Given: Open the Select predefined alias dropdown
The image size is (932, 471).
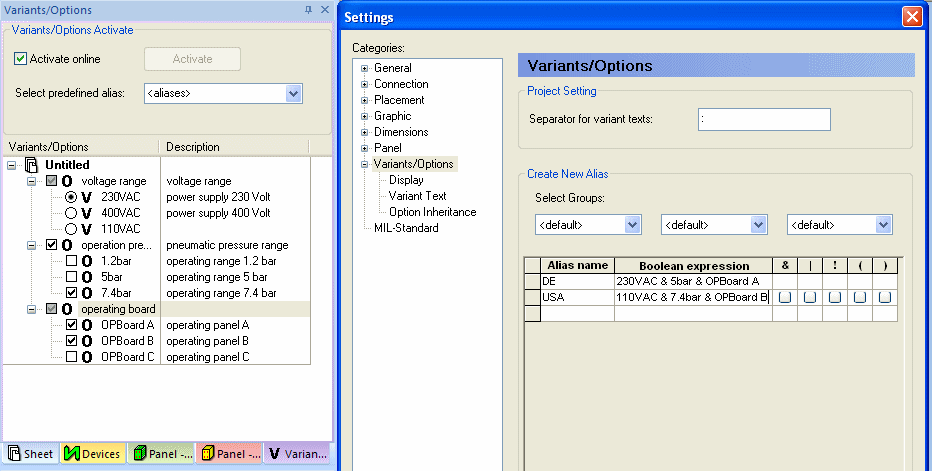Looking at the screenshot, I should (293, 93).
